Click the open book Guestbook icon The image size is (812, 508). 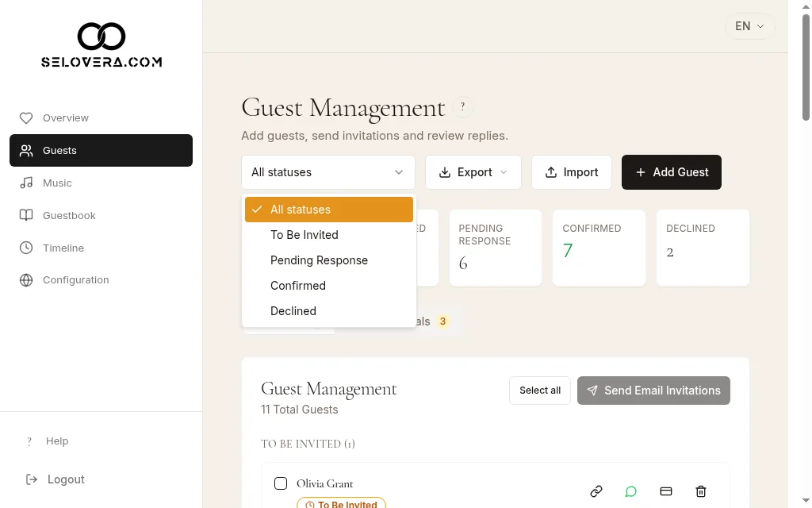coord(26,216)
